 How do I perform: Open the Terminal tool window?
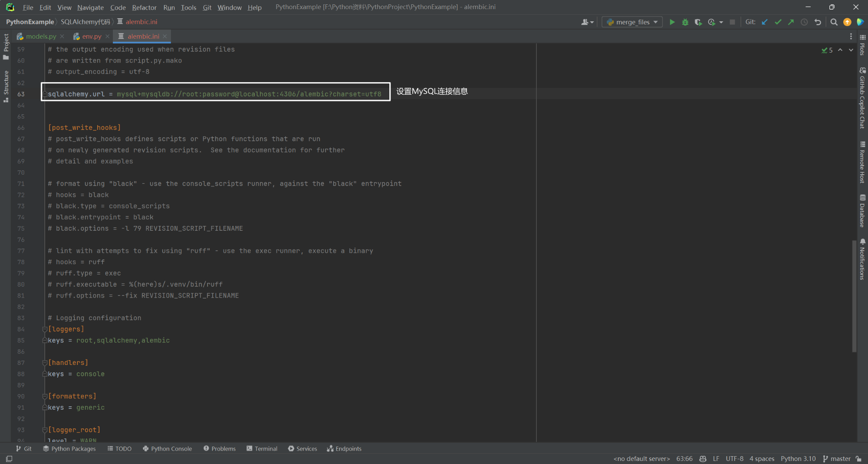[262, 448]
